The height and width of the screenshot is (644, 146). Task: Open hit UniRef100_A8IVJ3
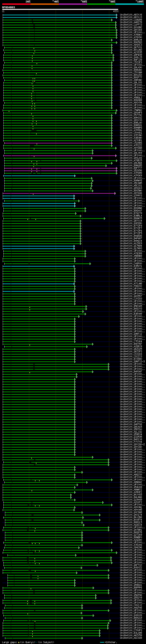[131, 17]
